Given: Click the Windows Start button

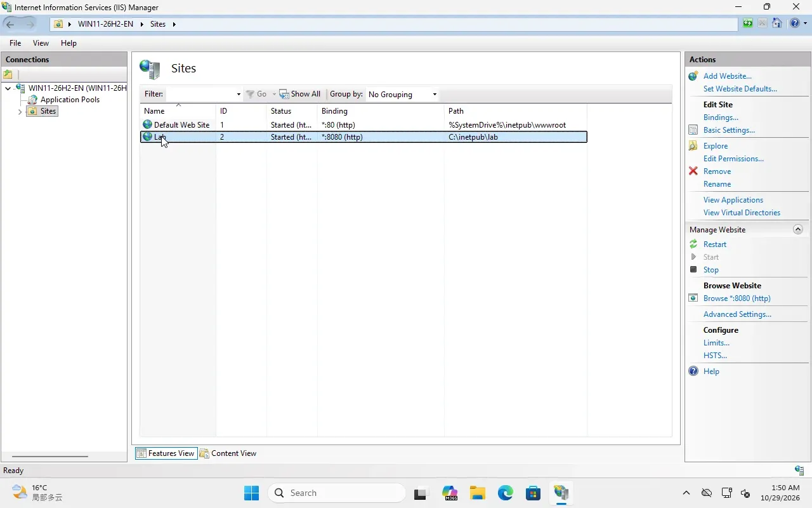Looking at the screenshot, I should (x=252, y=493).
